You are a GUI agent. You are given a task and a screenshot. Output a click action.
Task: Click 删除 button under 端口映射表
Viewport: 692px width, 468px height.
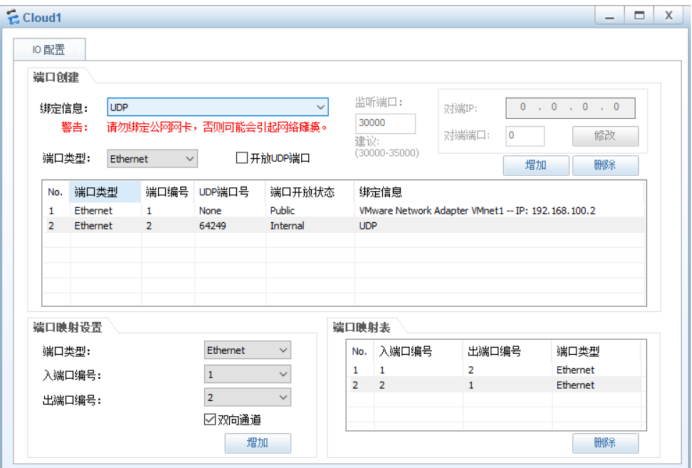tap(605, 443)
